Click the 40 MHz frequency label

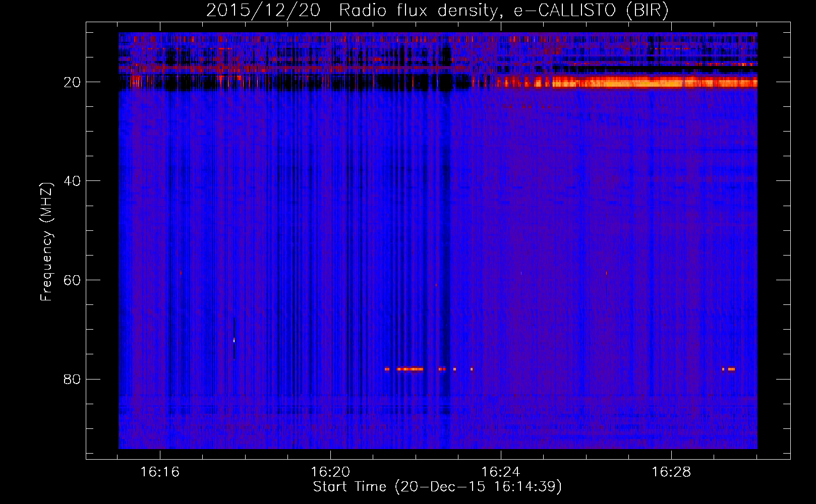[72, 181]
